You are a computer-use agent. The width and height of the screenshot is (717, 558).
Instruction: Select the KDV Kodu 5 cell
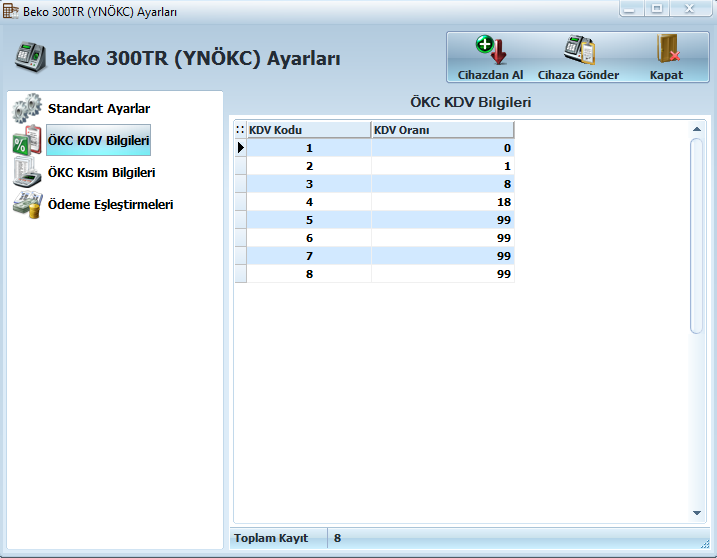[309, 220]
